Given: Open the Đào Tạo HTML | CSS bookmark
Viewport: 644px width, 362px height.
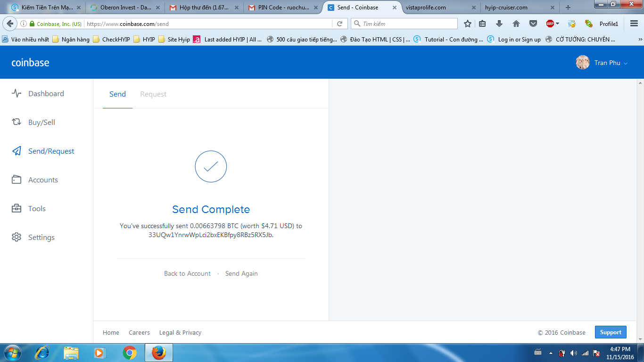Looking at the screenshot, I should tap(375, 40).
